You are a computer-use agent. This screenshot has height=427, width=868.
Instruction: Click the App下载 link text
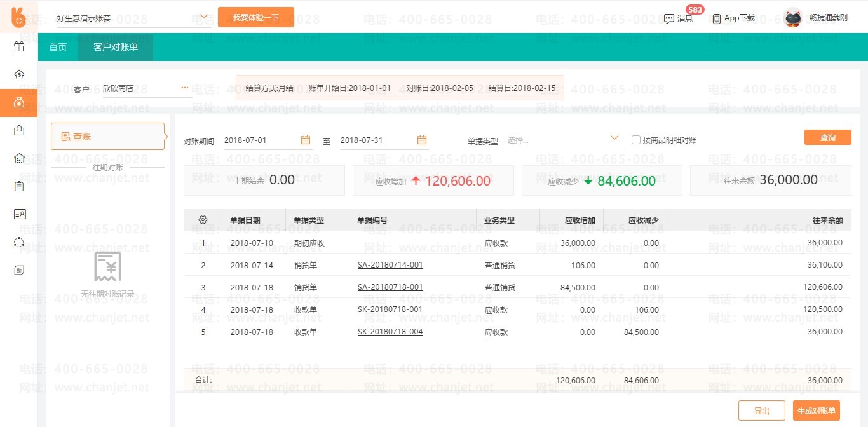(740, 18)
